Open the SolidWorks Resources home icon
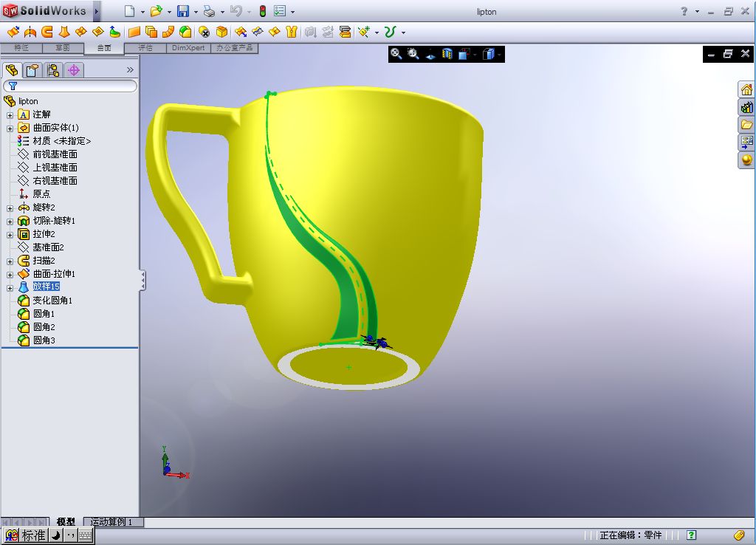Screen dimensions: 756x545 tap(746, 89)
